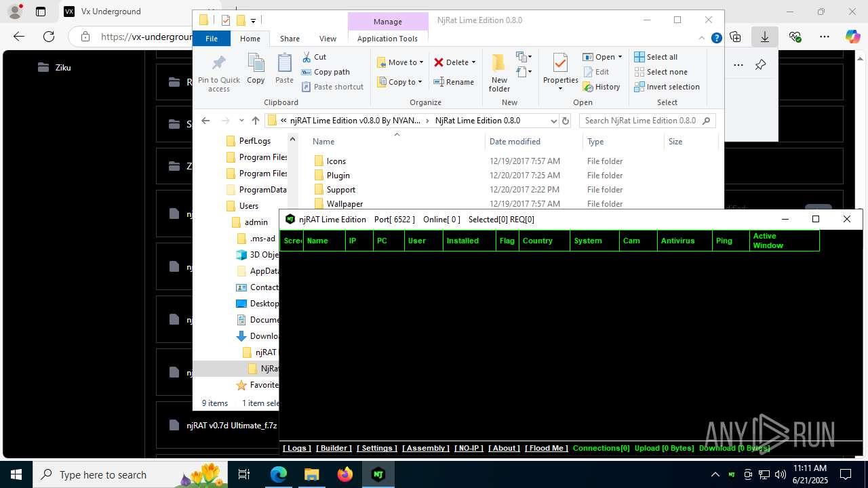Select the Vx Underground browser tab
Screen dimensions: 868x488
pos(112,12)
